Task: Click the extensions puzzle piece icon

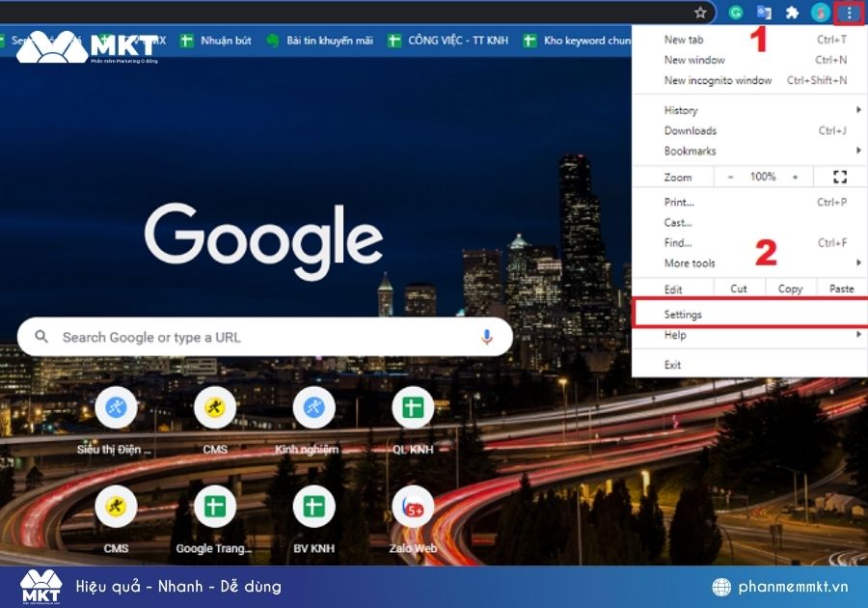Action: click(793, 14)
